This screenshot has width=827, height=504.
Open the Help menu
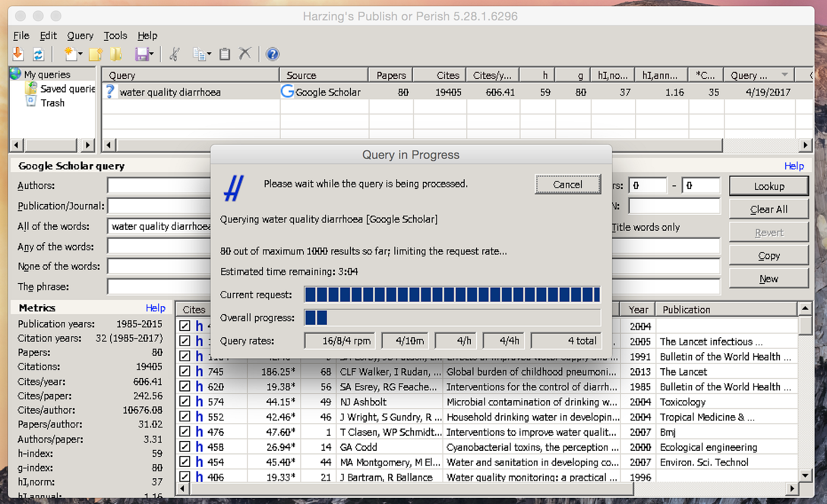pos(147,36)
